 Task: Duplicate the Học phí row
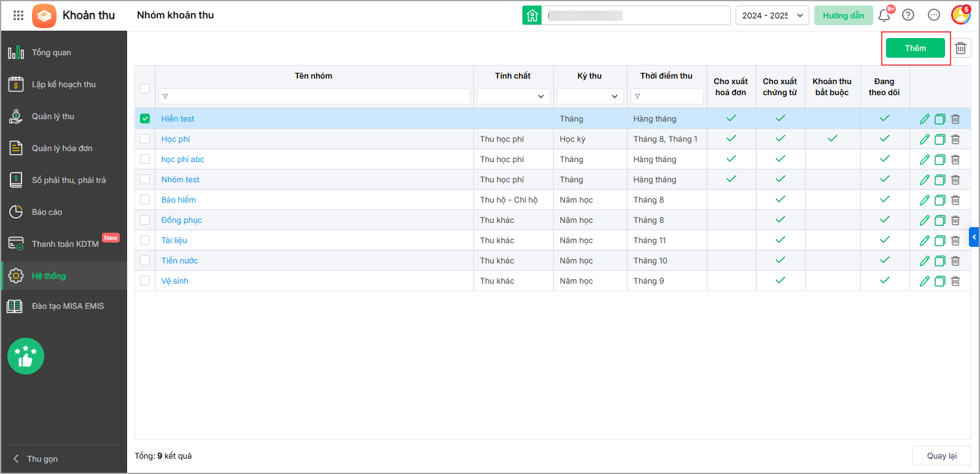point(939,139)
